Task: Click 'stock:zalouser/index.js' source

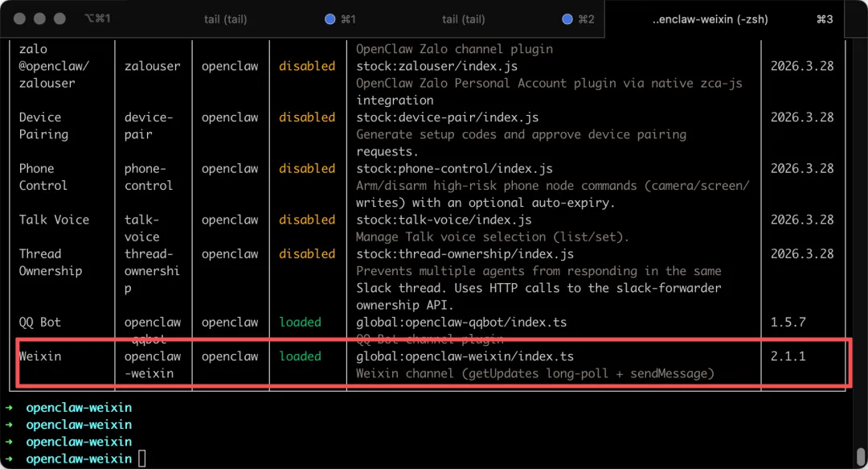Action: click(436, 66)
